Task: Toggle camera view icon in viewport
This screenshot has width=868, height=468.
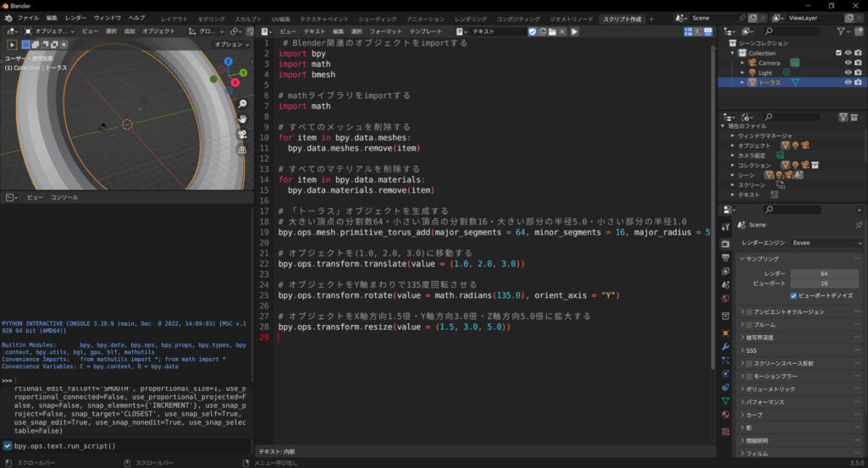Action: [x=242, y=135]
